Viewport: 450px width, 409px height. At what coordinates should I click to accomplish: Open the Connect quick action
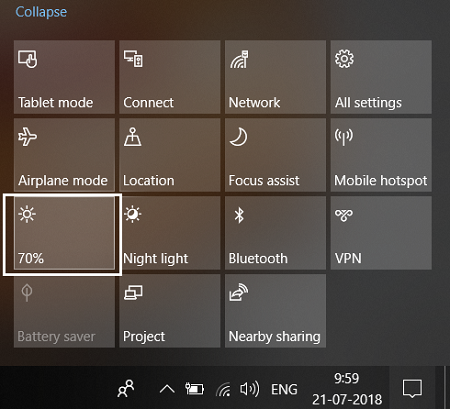(x=170, y=77)
